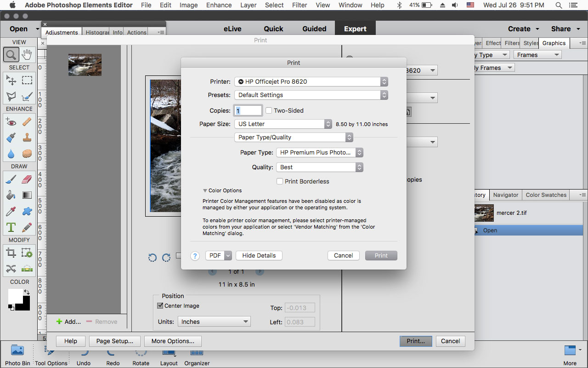Screen dimensions: 588x368
Task: Select the Brush tool
Action: pos(11,179)
